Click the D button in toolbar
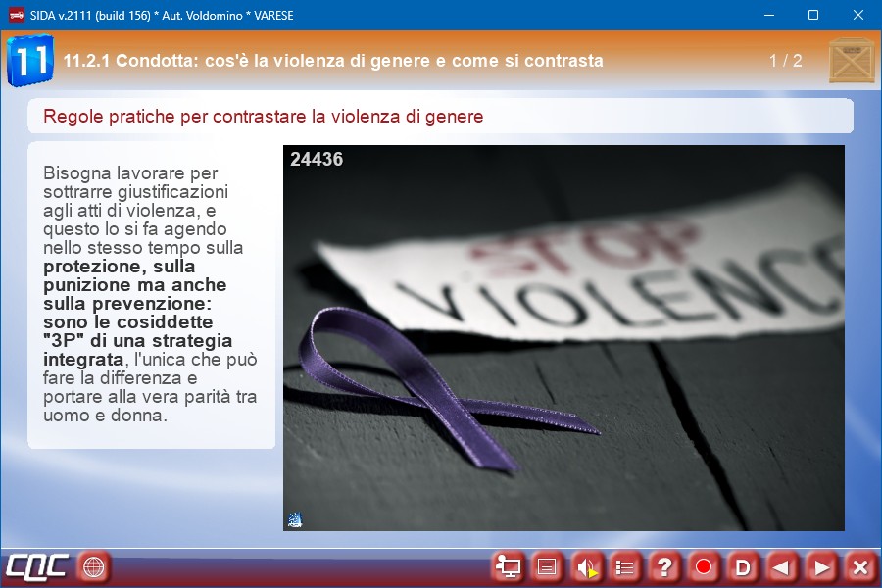 pyautogui.click(x=743, y=566)
